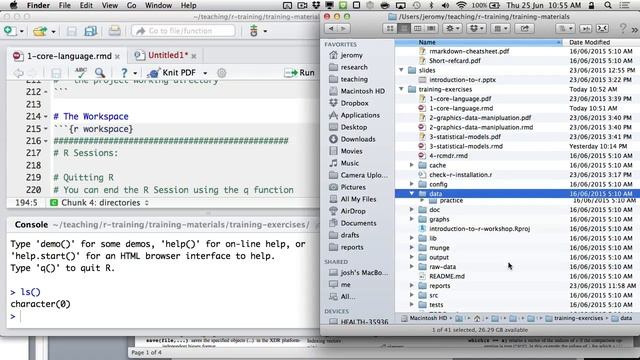This screenshot has height=360, width=640.
Task: Open the View menu
Action: click(110, 5)
